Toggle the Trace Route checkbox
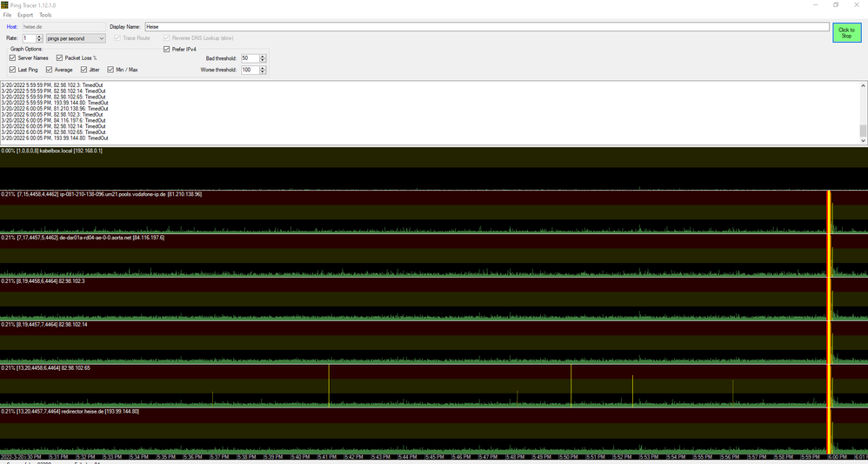 pos(117,38)
